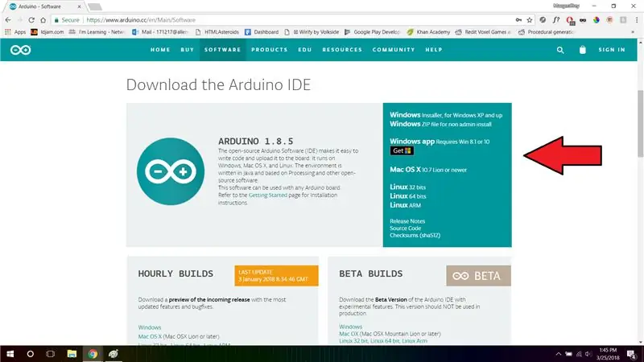Click Linux 32 bit link under Beta Builds

(x=353, y=341)
